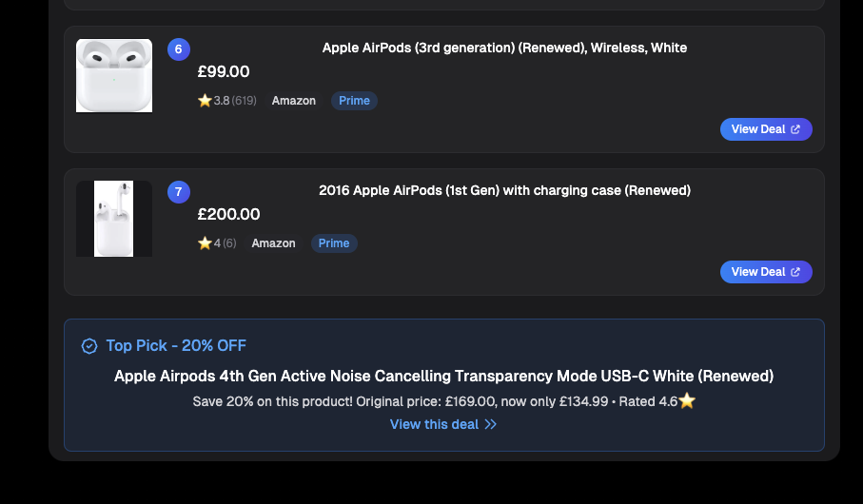Click the star icon after Rated 4.6
Image resolution: width=863 pixels, height=504 pixels.
pyautogui.click(x=687, y=401)
